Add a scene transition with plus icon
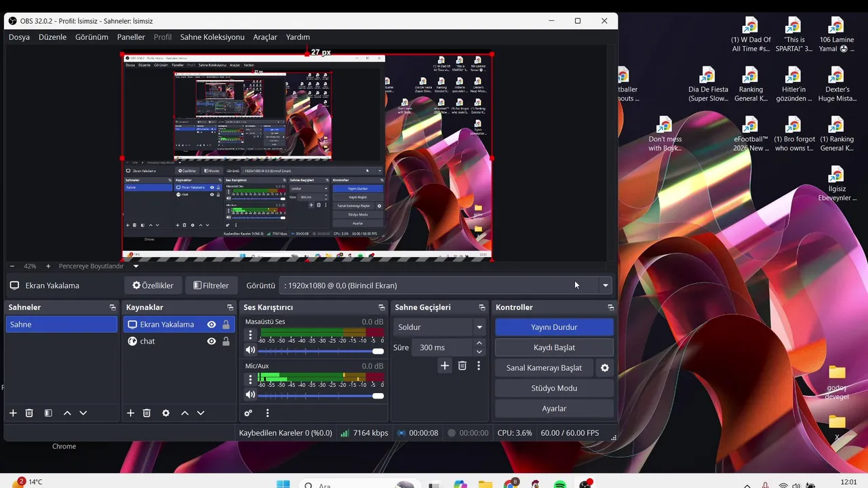Viewport: 868px width, 488px height. 445,365
